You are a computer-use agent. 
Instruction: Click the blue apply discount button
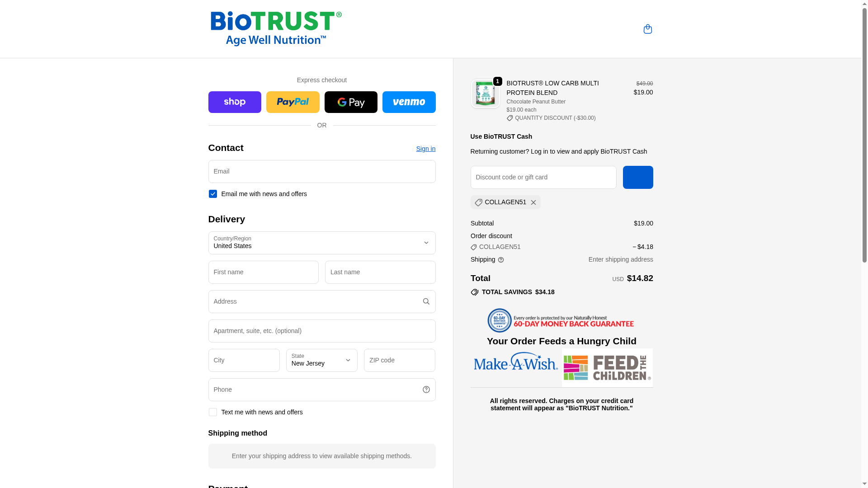(x=638, y=177)
